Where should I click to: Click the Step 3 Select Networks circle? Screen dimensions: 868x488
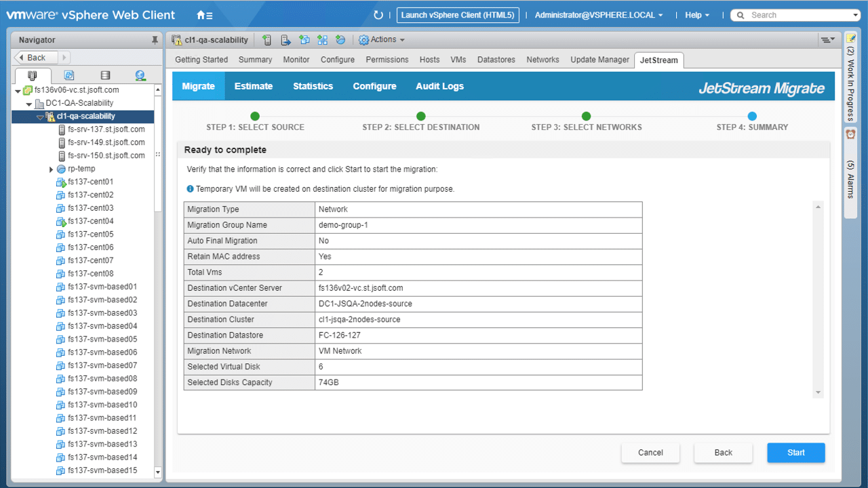tap(587, 117)
